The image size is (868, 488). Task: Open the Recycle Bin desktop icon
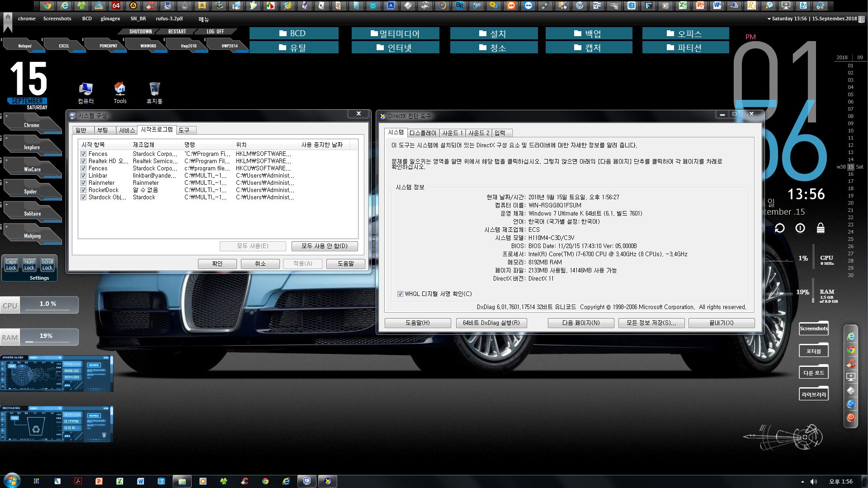pyautogui.click(x=154, y=93)
